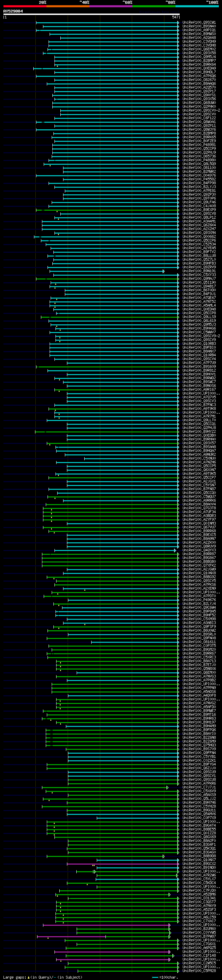222x980 pixels.
Task: Select label UniRef100_C7PJD0
Action: pos(199,891)
